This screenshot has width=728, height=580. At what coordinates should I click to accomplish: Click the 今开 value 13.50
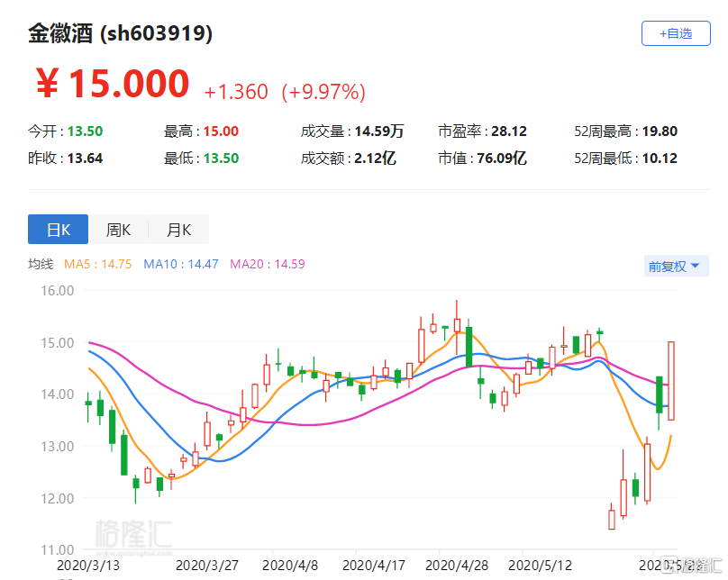click(85, 131)
